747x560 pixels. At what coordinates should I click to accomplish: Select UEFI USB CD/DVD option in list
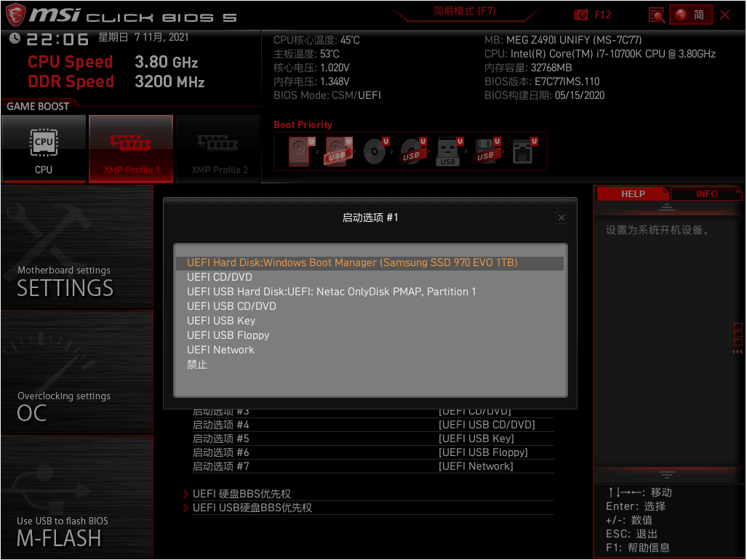click(x=369, y=306)
